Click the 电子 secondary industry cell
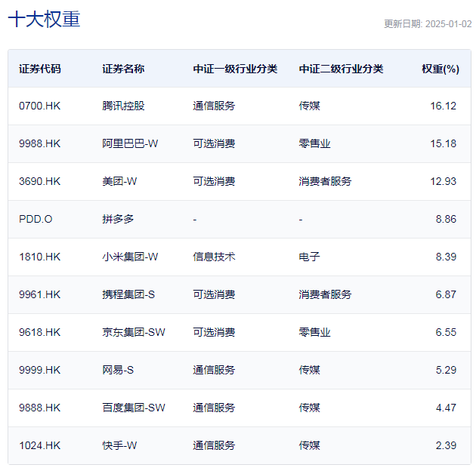 coord(309,257)
